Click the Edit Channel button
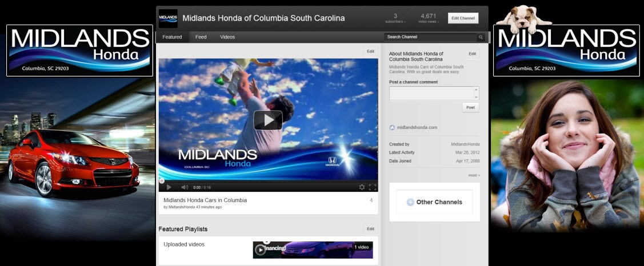Screen dimensions: 644x266 pos(463,18)
